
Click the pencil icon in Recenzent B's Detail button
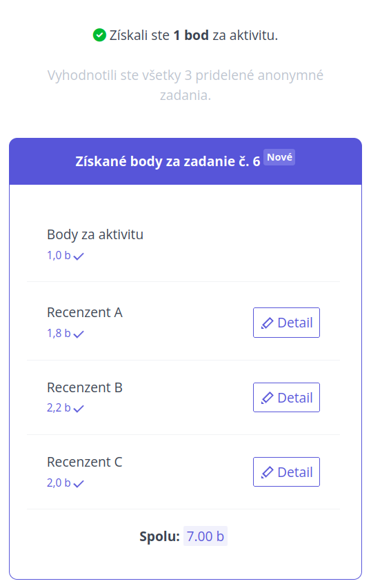(267, 398)
